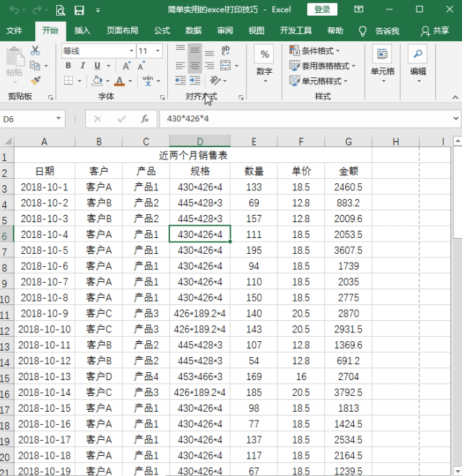Open 套用表格格式 table format dropdown
The image size is (462, 476).
point(322,66)
